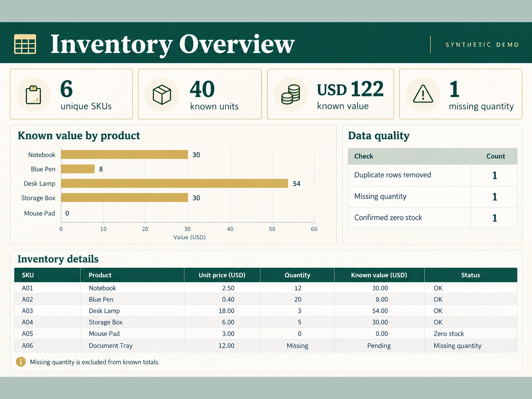Click 'Desk Lamp' in the inventory table
The image size is (532, 399).
pos(104,311)
